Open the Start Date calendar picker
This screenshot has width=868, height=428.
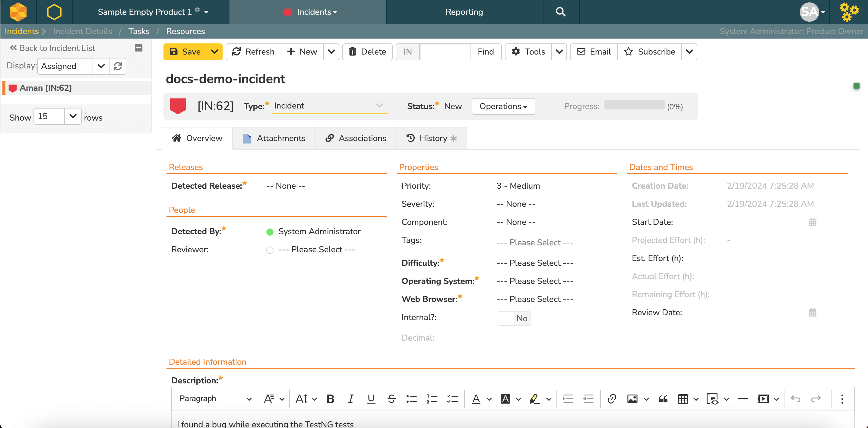coord(813,222)
